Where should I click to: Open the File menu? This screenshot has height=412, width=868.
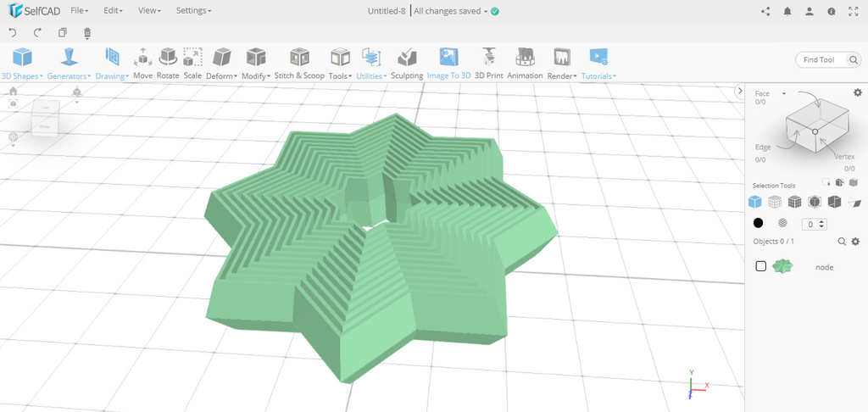click(x=79, y=10)
